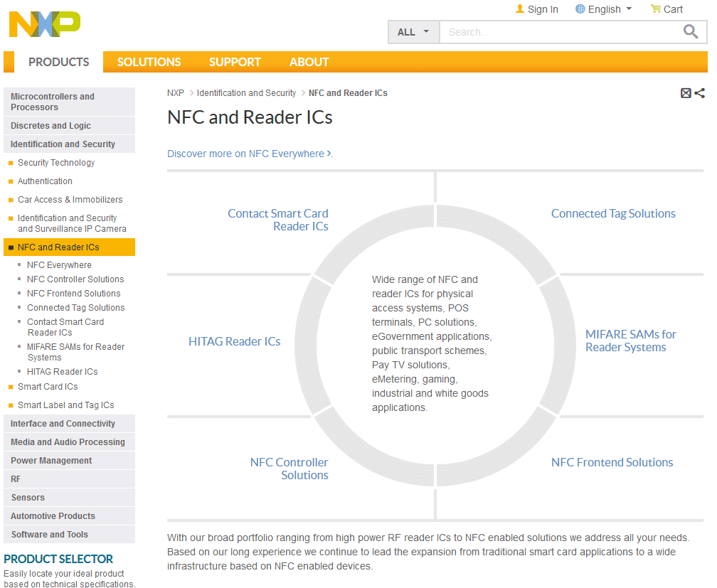
Task: Select NFC Controller Solutions in sidebar
Action: pos(75,279)
